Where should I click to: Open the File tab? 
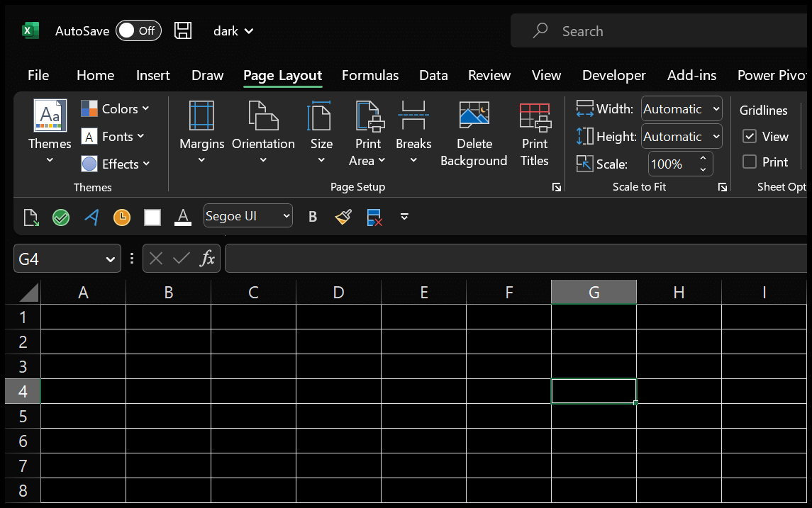pyautogui.click(x=38, y=76)
